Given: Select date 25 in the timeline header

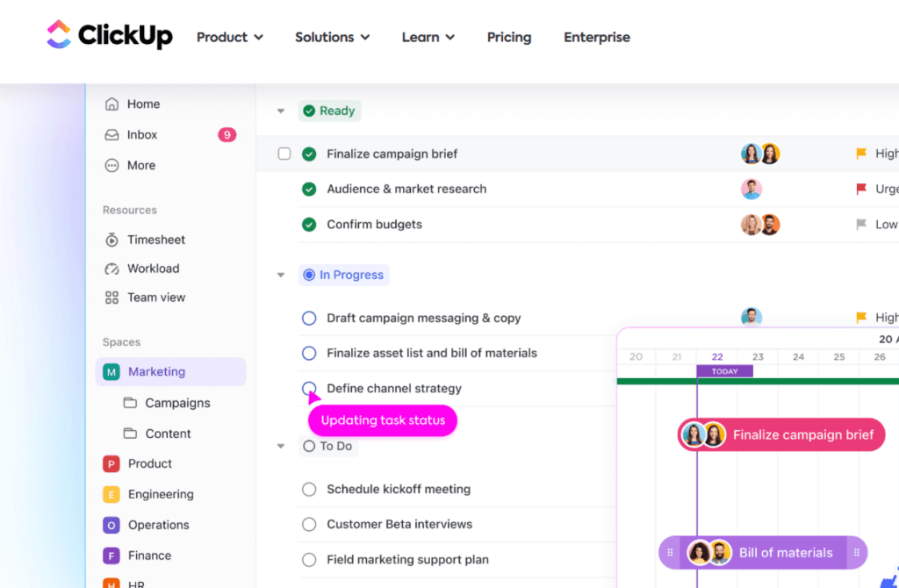Looking at the screenshot, I should (839, 356).
